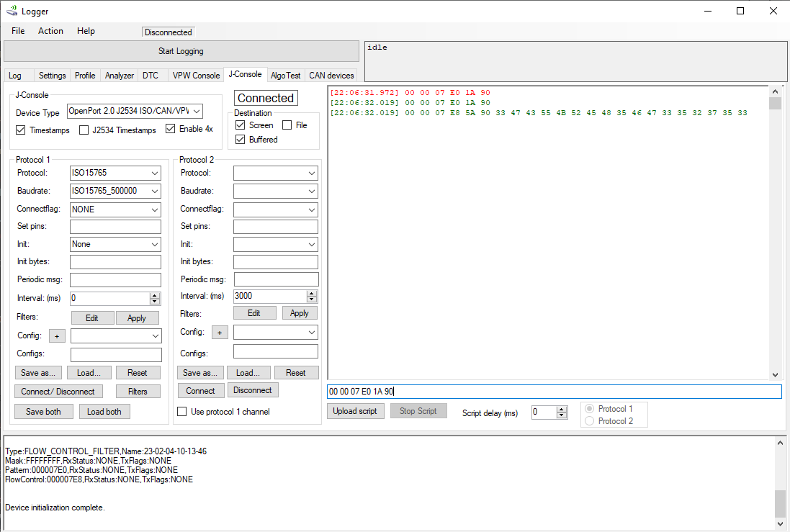Open the Action menu
Image resolution: width=790 pixels, height=532 pixels.
51,31
